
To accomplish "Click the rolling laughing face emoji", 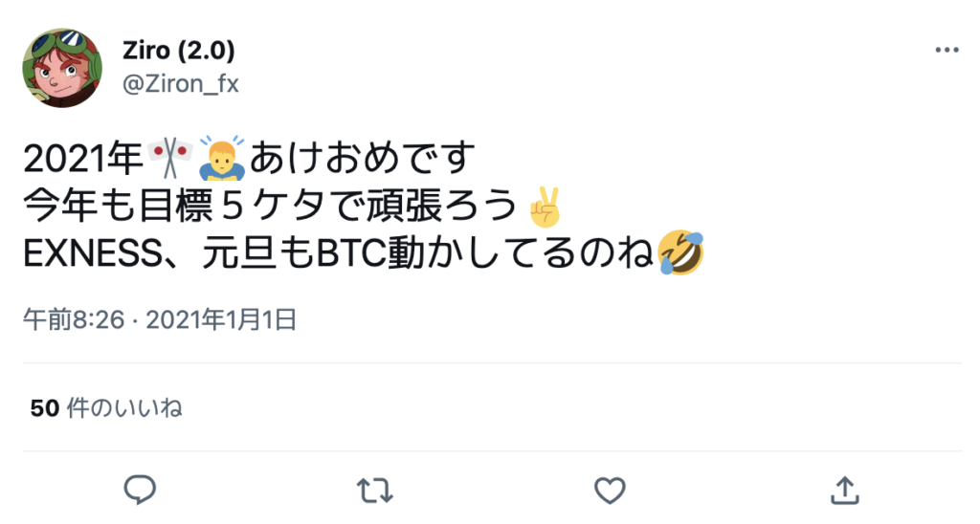I will coord(680,253).
